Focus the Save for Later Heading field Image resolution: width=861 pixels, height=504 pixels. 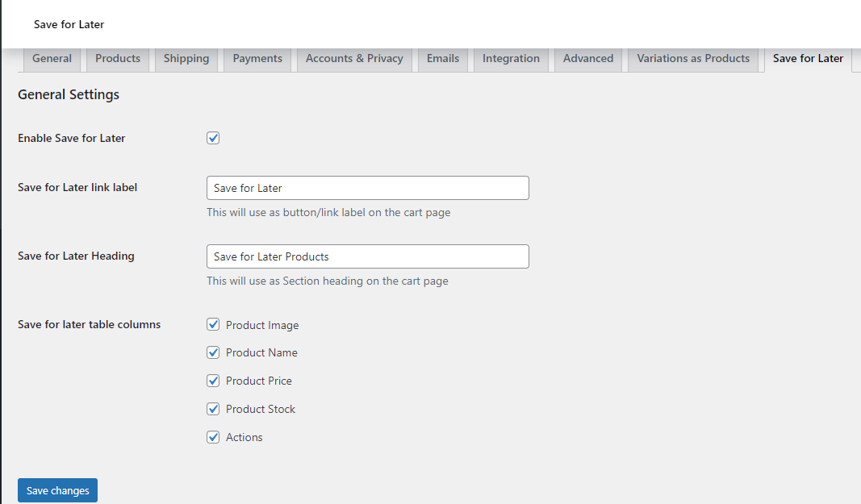(x=367, y=256)
